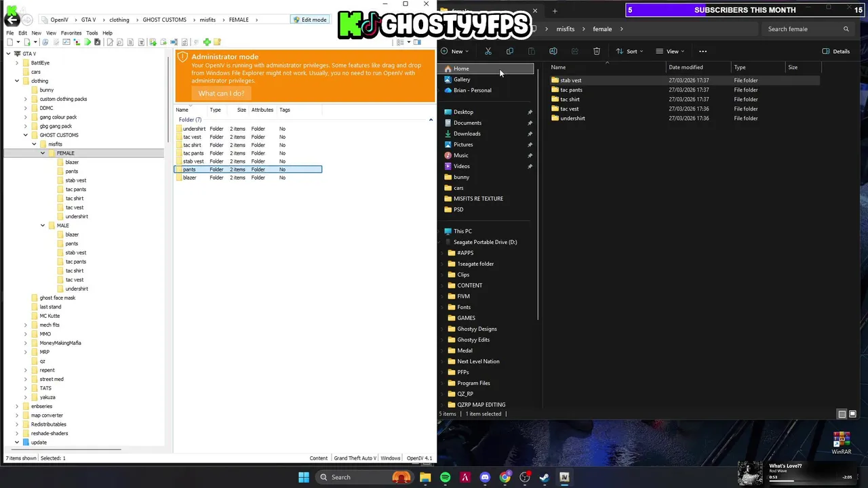Select the stab vest folder in File Explorer
The width and height of the screenshot is (868, 488).
click(x=685, y=80)
